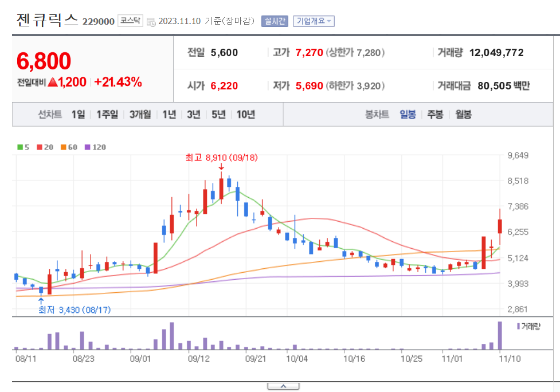Click the stock code 229000
This screenshot has height=392, width=560.
click(98, 21)
